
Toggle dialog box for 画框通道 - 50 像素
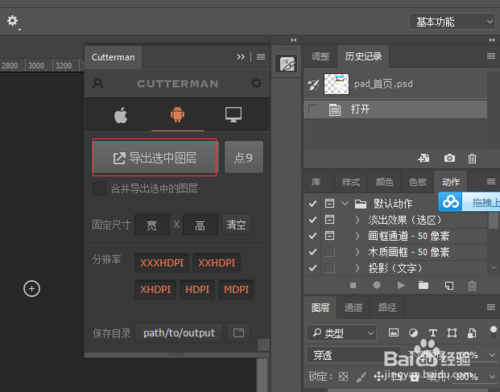(329, 236)
